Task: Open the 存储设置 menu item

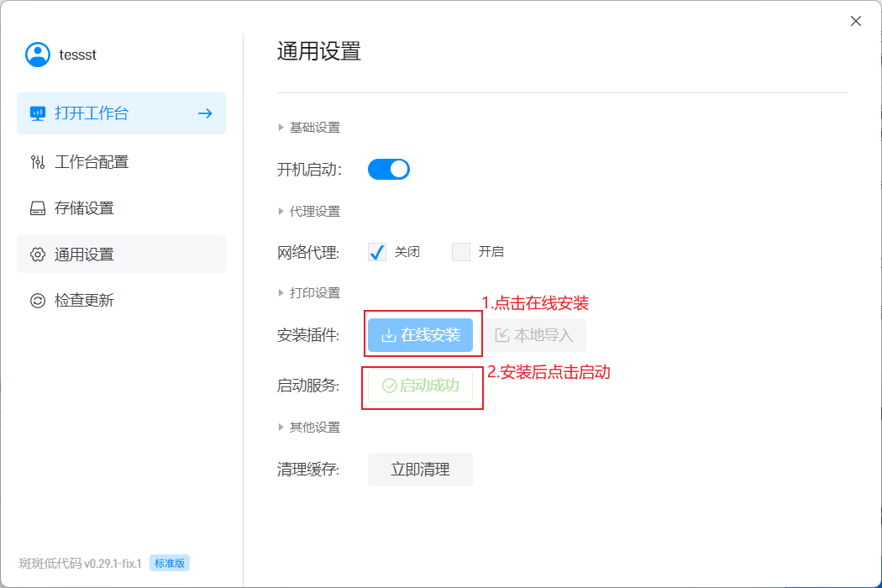Action: (x=84, y=208)
